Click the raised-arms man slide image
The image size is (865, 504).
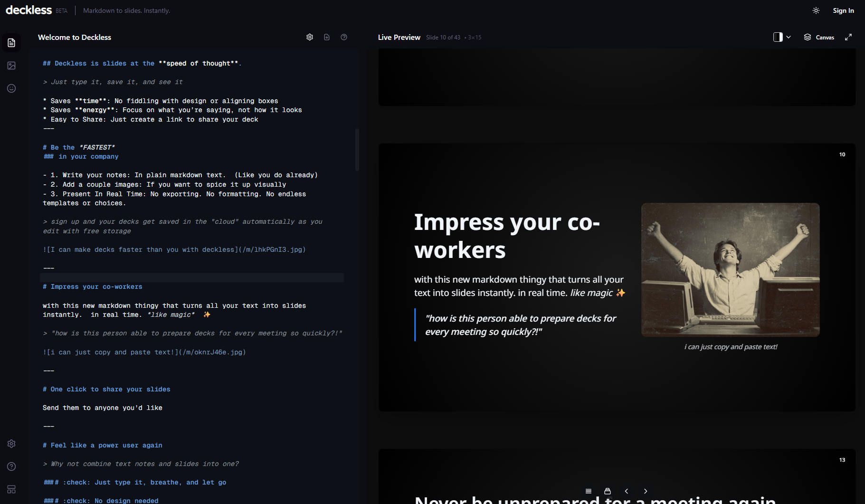730,270
